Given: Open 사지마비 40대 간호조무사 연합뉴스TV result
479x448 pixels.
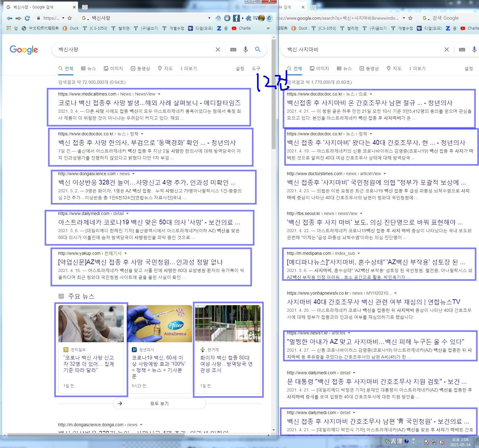Looking at the screenshot, I should click(x=374, y=302).
